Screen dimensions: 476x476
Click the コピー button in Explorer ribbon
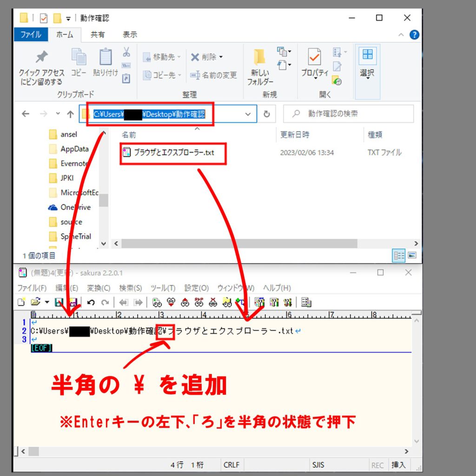tap(79, 63)
